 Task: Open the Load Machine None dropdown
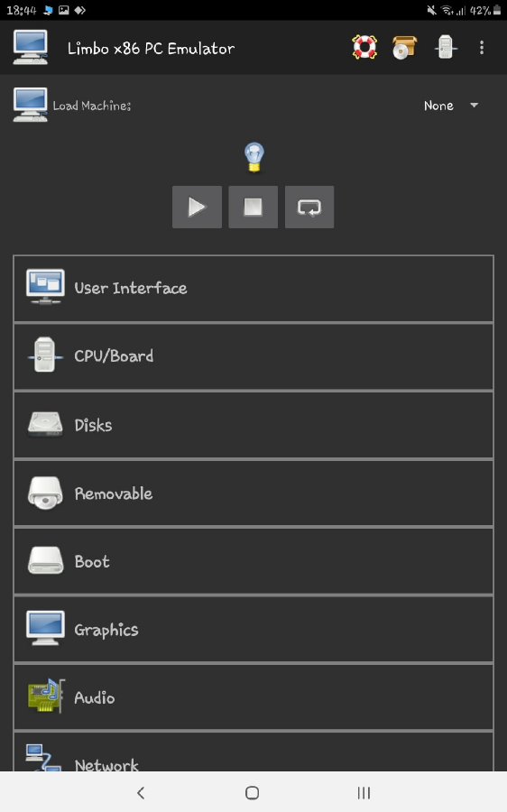coord(450,106)
